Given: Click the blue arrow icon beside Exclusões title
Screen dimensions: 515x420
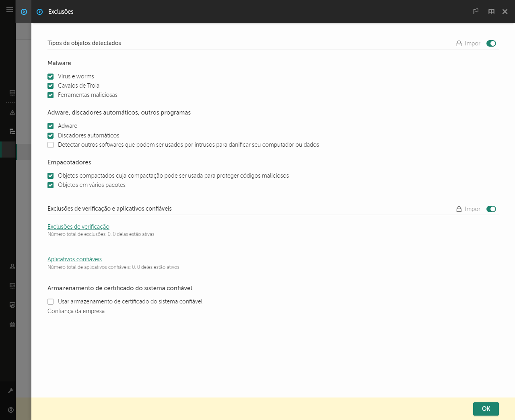Looking at the screenshot, I should (x=39, y=12).
